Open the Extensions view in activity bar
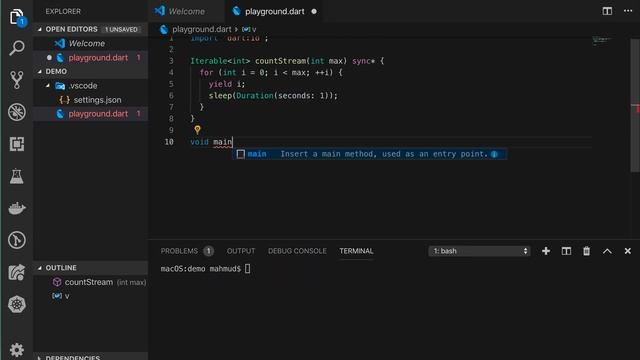Screen dimensions: 640x360 tap(17, 144)
